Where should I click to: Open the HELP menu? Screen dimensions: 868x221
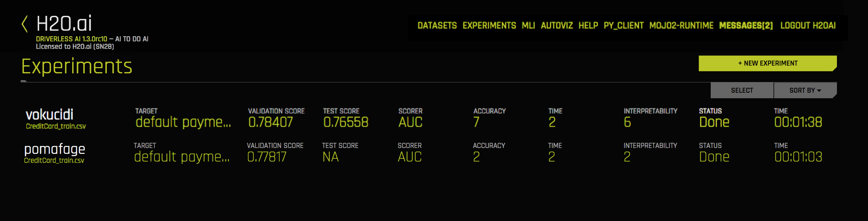click(x=588, y=26)
